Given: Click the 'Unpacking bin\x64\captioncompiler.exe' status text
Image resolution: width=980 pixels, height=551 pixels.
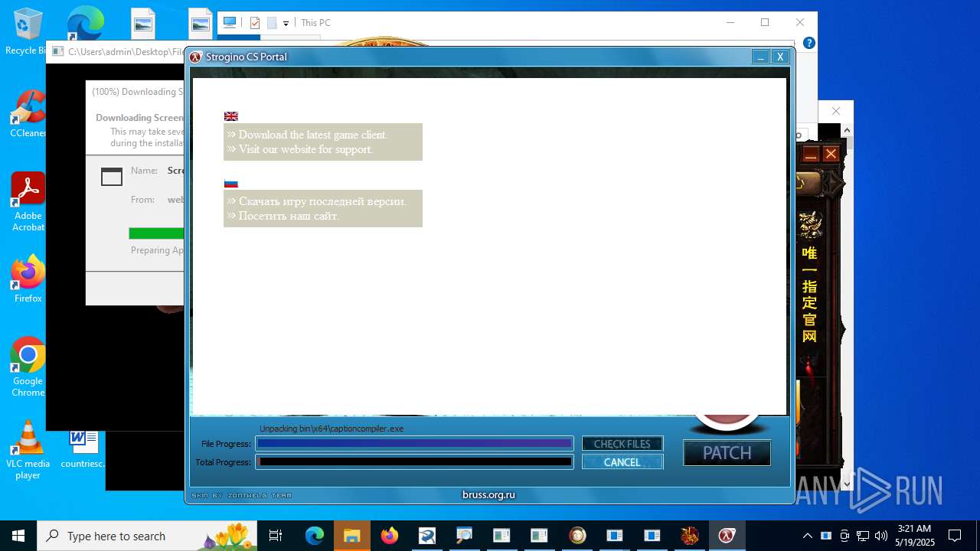Looking at the screenshot, I should [x=331, y=429].
